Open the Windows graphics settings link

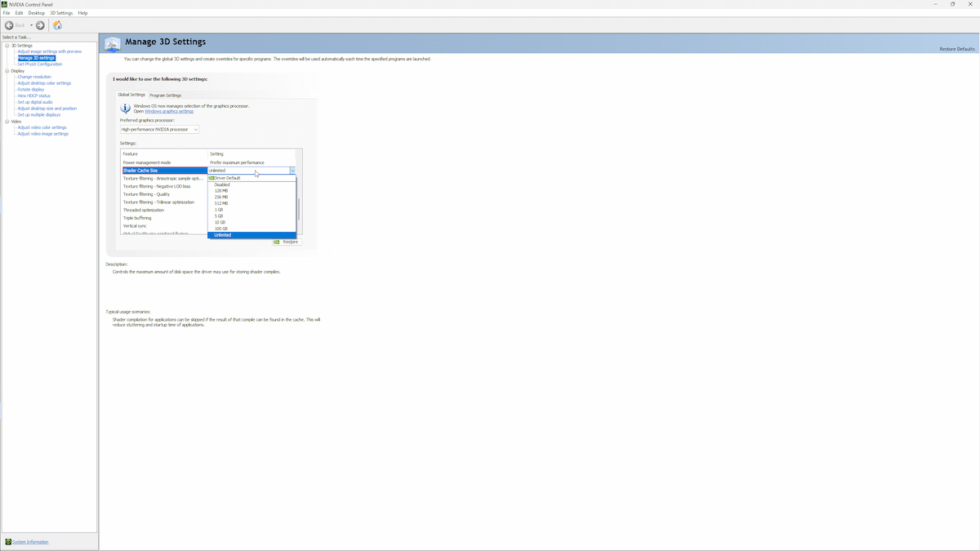[x=169, y=111]
